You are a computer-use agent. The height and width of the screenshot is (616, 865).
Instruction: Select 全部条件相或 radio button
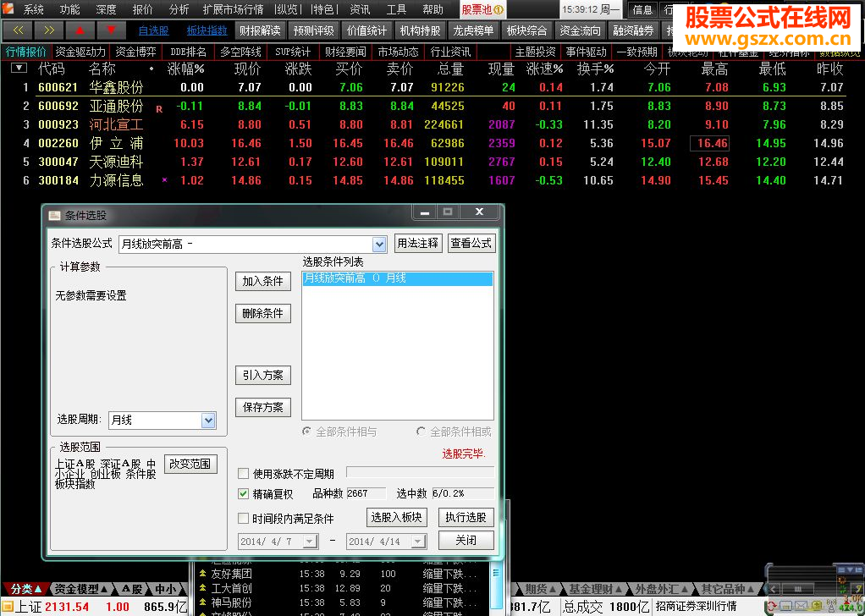coord(421,432)
